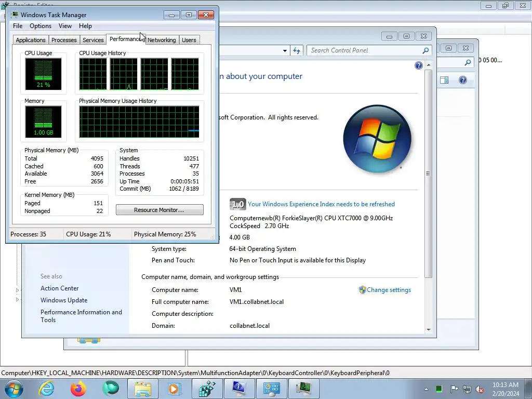Show hidden tray icons arrow
The width and height of the screenshot is (532, 399).
426,389
